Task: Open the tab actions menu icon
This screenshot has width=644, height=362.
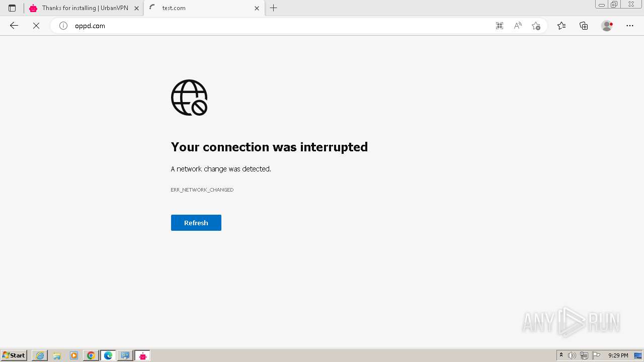Action: click(12, 8)
